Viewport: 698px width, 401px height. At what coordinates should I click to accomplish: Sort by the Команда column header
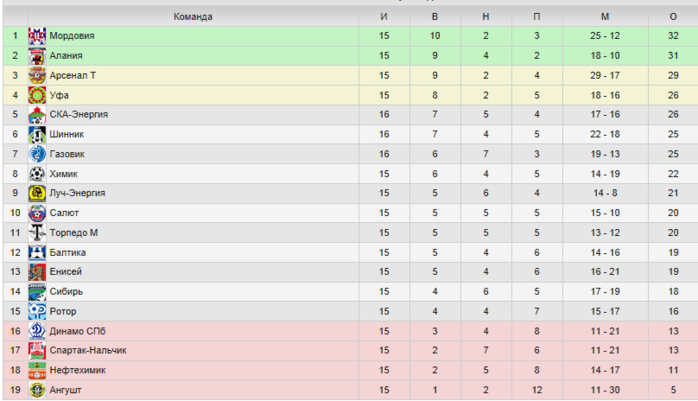coord(193,16)
